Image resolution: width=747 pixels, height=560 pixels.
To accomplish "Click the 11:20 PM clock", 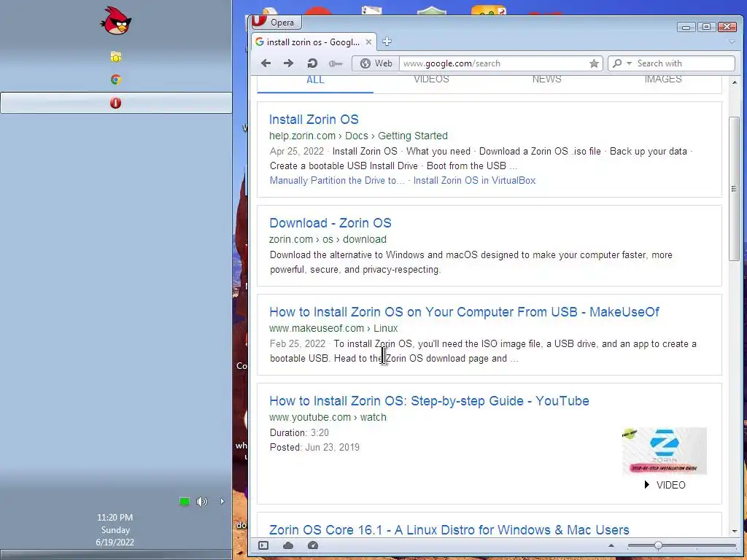I will pos(115,518).
